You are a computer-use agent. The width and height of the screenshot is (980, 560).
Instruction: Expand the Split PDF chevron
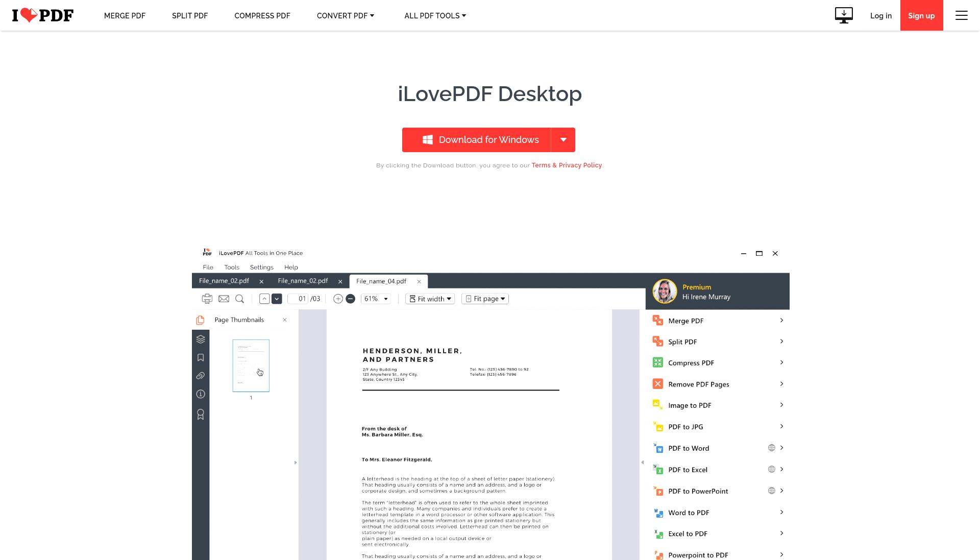(x=781, y=341)
